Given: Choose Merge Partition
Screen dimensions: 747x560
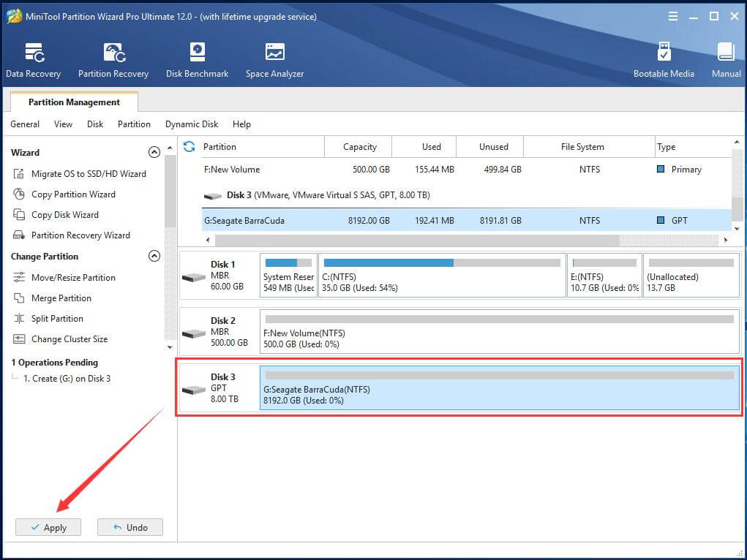Looking at the screenshot, I should pos(61,298).
